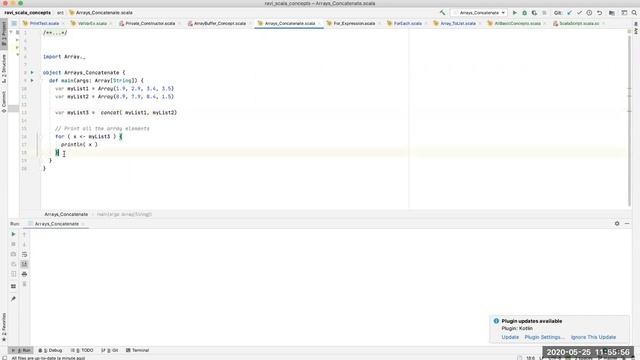Open the Arrays_Concatenate run configuration dropdown
Viewport: 640px width, 360px height.
(480, 13)
